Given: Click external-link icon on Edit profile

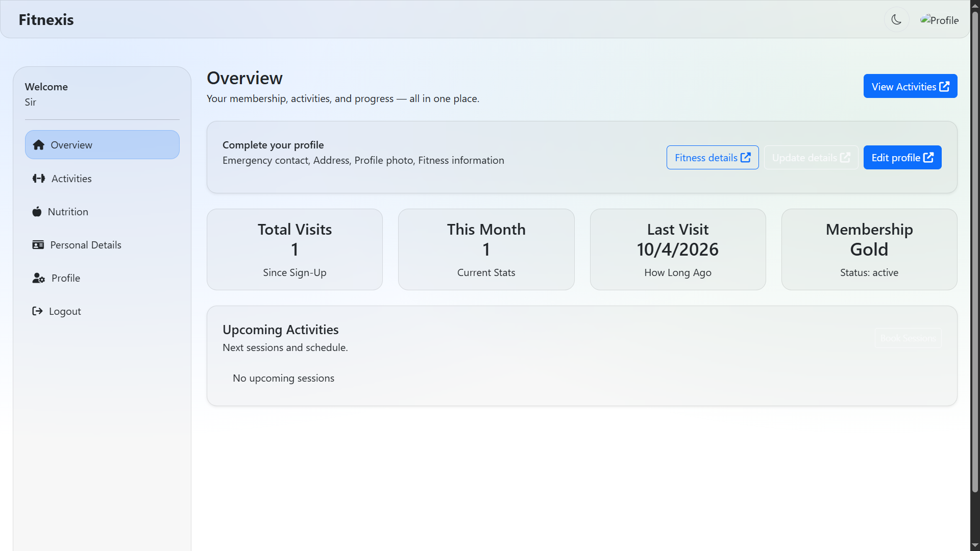Looking at the screenshot, I should pyautogui.click(x=928, y=158).
